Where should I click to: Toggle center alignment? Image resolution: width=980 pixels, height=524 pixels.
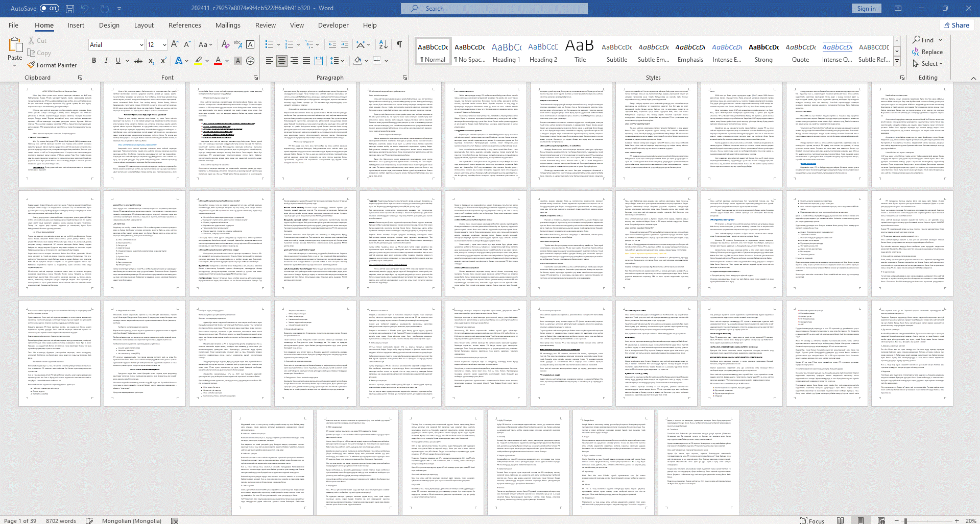[282, 61]
